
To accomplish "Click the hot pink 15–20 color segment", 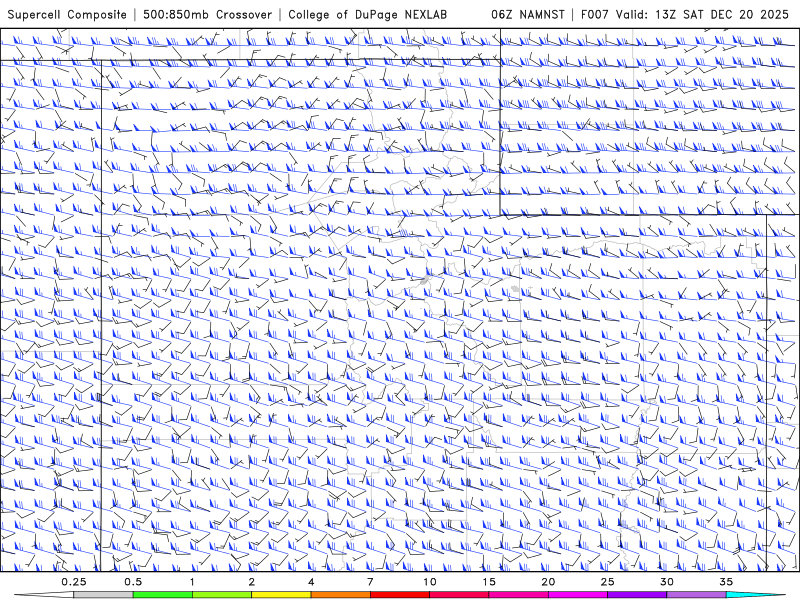I will pyautogui.click(x=518, y=595).
